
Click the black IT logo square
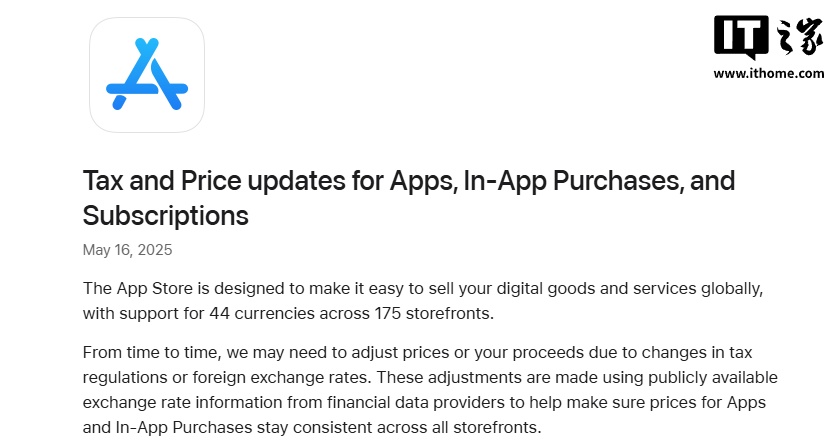tap(740, 39)
